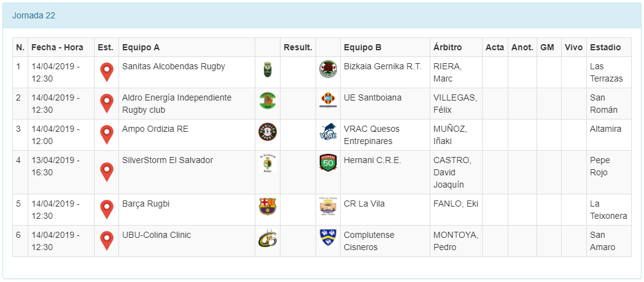
Task: Click the Bizkaia Gernika R.T. team logo
Action: pos(328,69)
